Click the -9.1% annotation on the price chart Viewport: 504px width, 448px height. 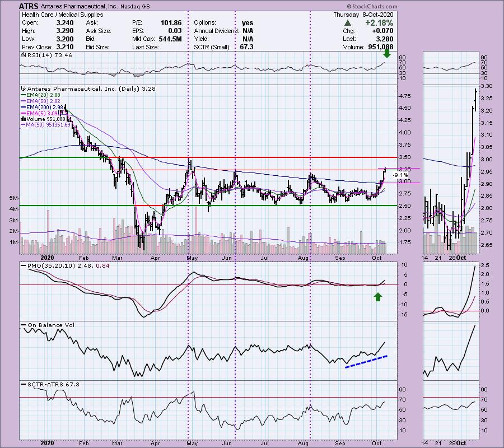point(400,175)
